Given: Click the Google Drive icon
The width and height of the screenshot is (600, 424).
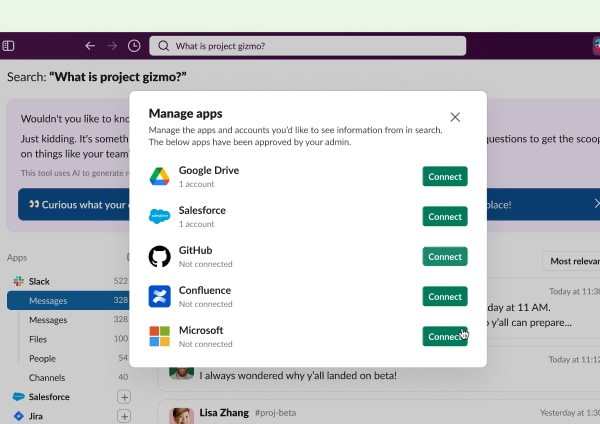Looking at the screenshot, I should (x=160, y=177).
